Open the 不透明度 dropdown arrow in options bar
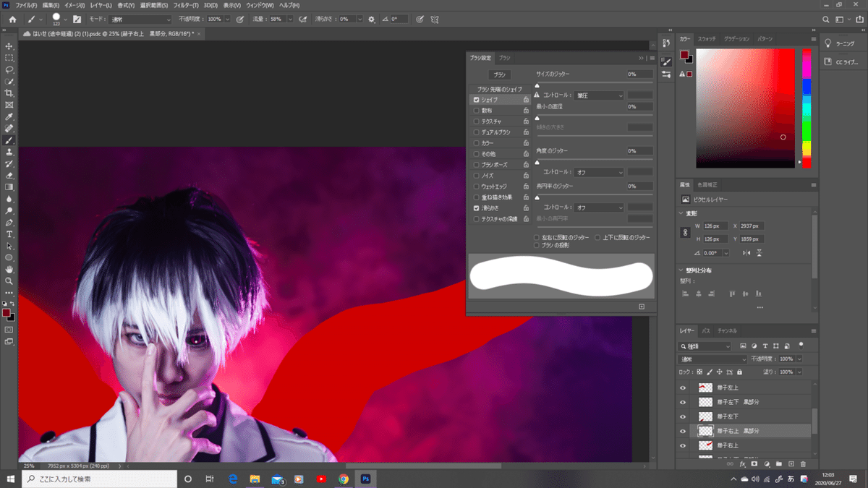Image resolution: width=868 pixels, height=488 pixels. [x=229, y=19]
